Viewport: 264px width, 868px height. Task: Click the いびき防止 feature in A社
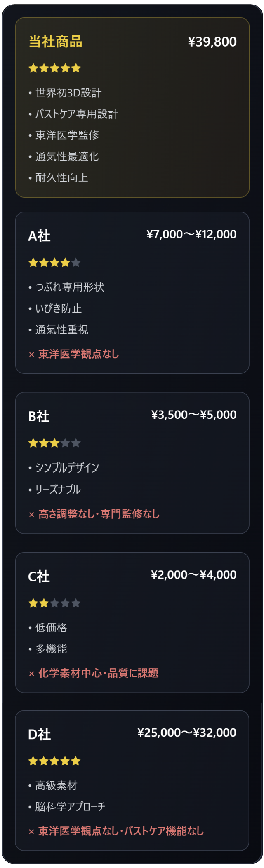pos(59,308)
